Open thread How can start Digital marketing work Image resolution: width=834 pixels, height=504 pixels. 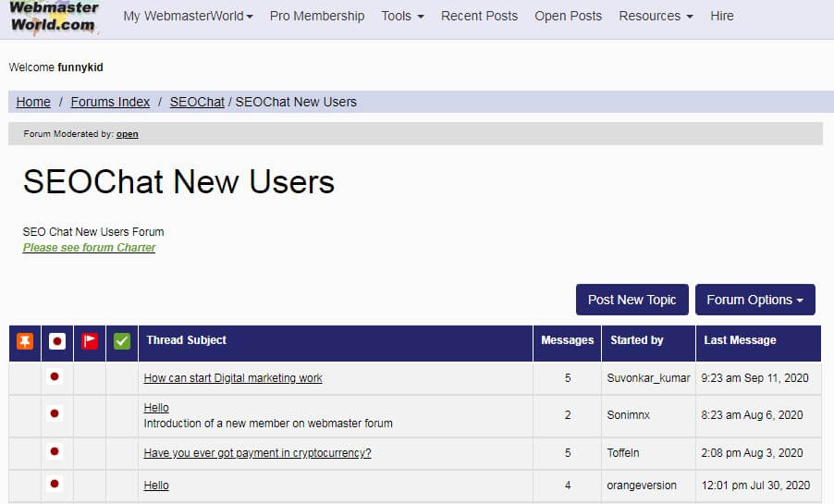[233, 378]
